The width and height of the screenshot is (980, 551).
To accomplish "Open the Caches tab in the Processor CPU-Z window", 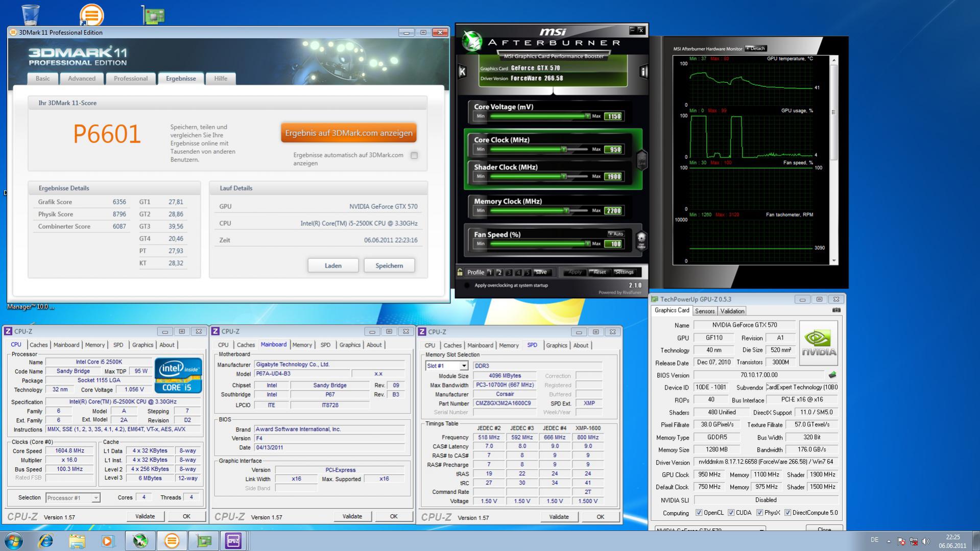I will [x=38, y=345].
